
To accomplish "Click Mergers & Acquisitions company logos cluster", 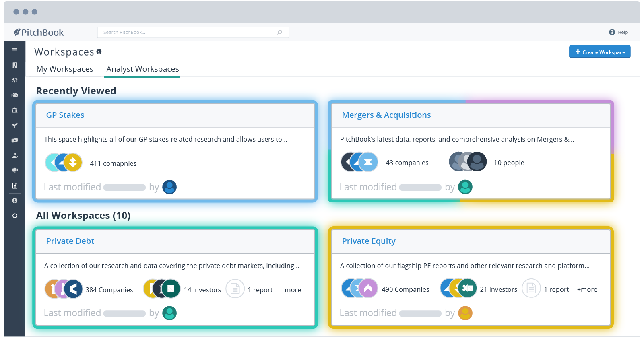I will (x=359, y=162).
